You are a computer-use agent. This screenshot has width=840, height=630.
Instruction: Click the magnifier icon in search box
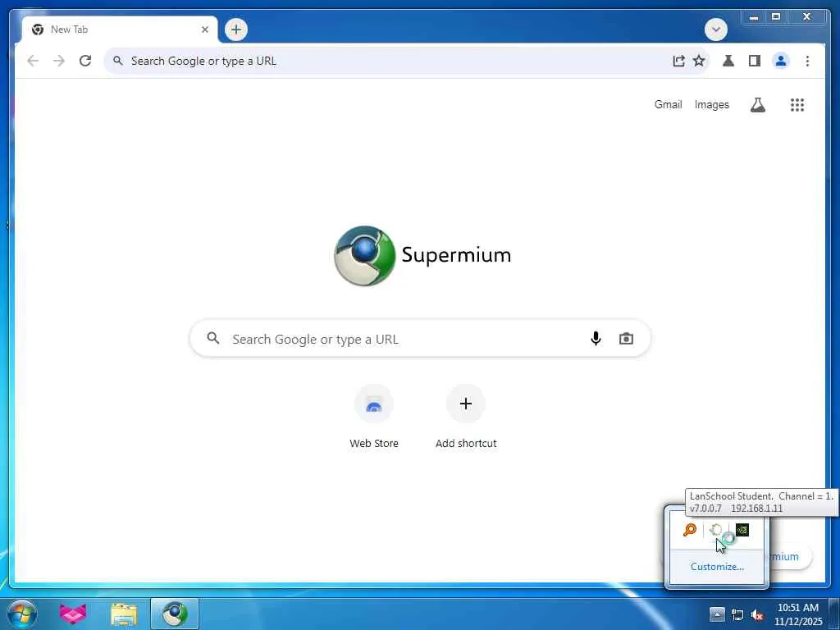[x=213, y=338]
